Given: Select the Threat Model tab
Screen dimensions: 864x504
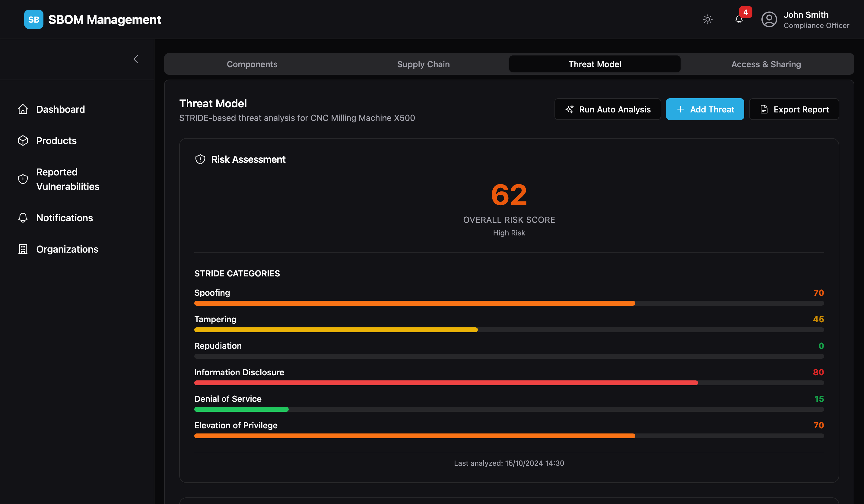Looking at the screenshot, I should (x=595, y=64).
